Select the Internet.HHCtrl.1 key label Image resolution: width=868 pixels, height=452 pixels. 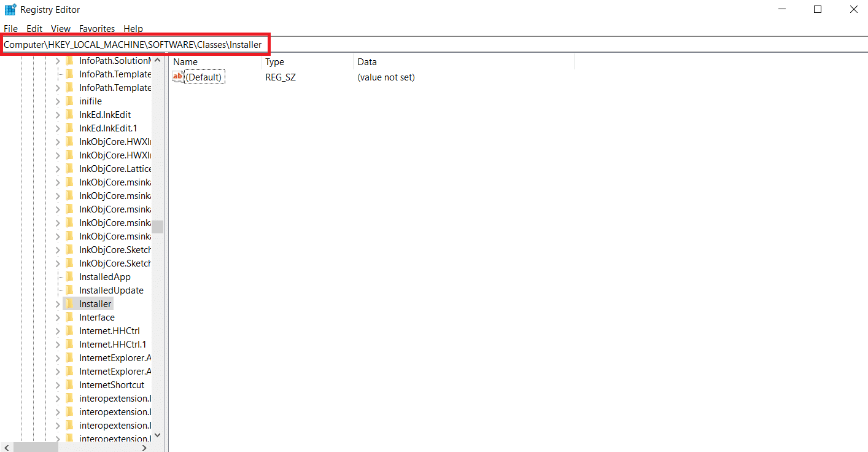pyautogui.click(x=113, y=344)
